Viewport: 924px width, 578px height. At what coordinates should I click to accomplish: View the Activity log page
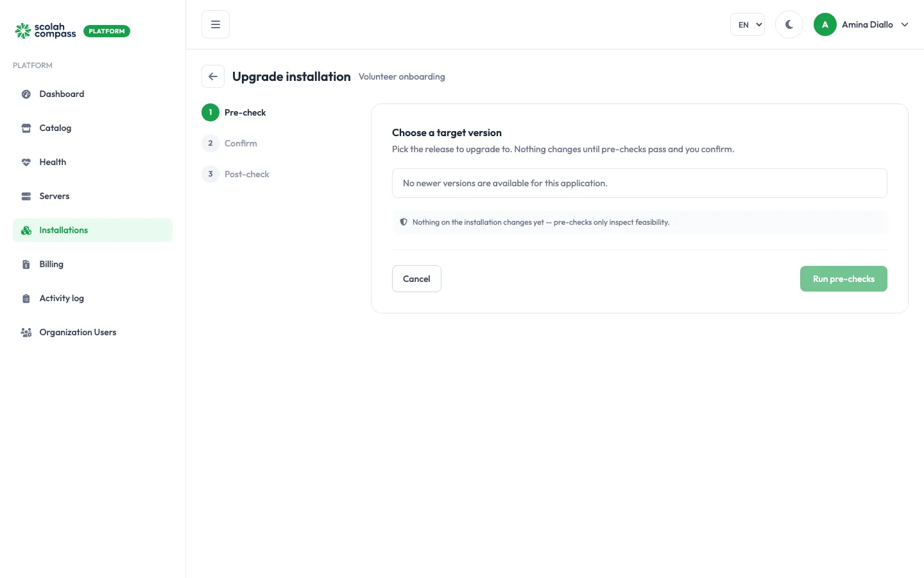[92, 299]
